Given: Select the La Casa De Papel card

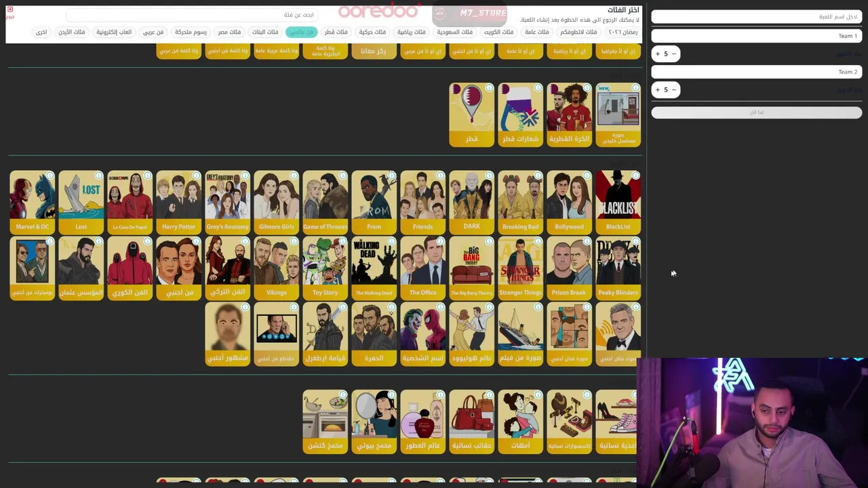Looking at the screenshot, I should 130,202.
